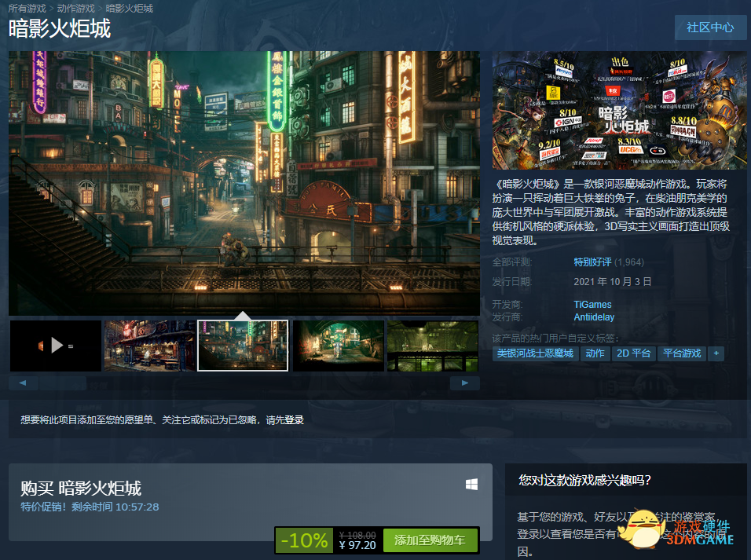Click the 特价促销 remaining time text

[90, 507]
